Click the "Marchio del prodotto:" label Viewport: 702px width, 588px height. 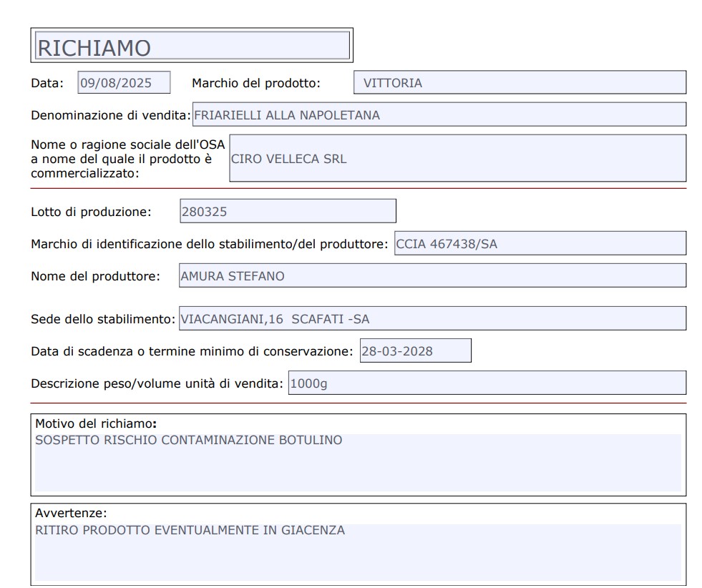pyautogui.click(x=255, y=83)
